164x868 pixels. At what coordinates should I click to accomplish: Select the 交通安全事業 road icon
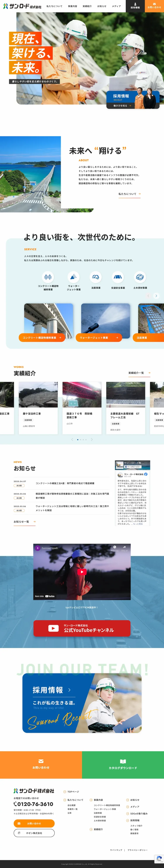(118, 277)
